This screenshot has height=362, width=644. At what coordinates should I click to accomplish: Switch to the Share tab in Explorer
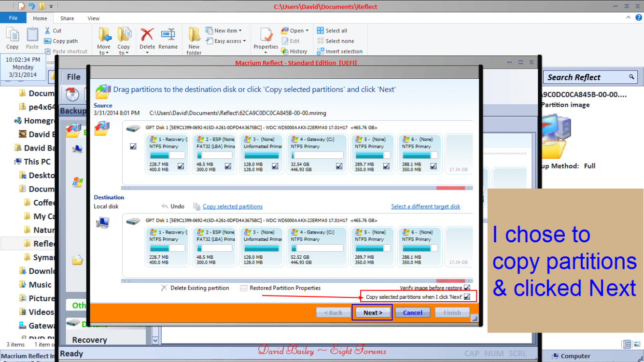[67, 18]
